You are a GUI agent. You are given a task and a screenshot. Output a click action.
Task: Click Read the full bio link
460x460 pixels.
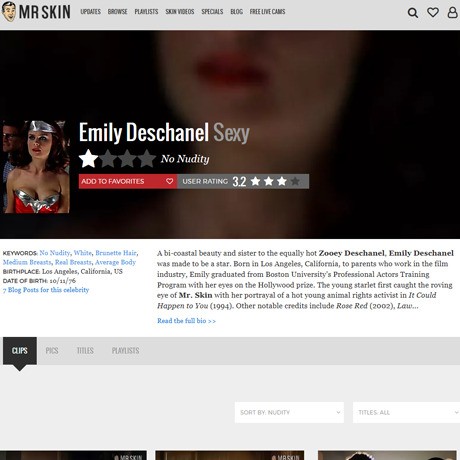coord(186,321)
